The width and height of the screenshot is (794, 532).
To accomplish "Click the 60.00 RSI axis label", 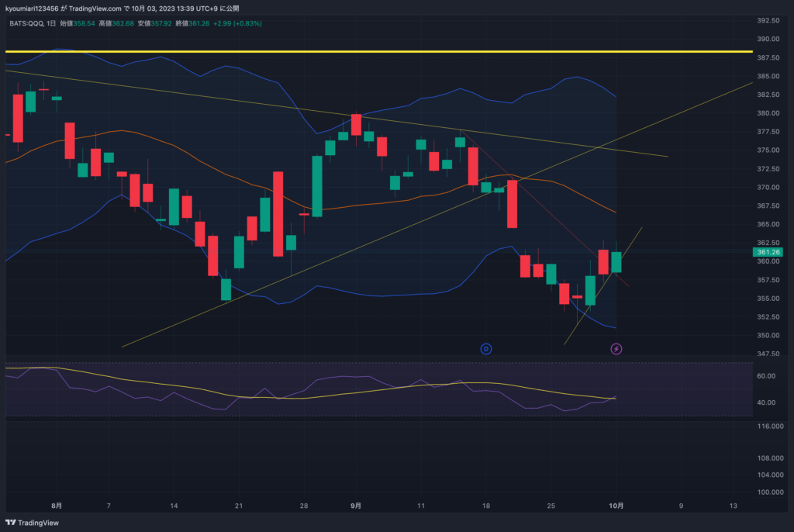I will [766, 376].
